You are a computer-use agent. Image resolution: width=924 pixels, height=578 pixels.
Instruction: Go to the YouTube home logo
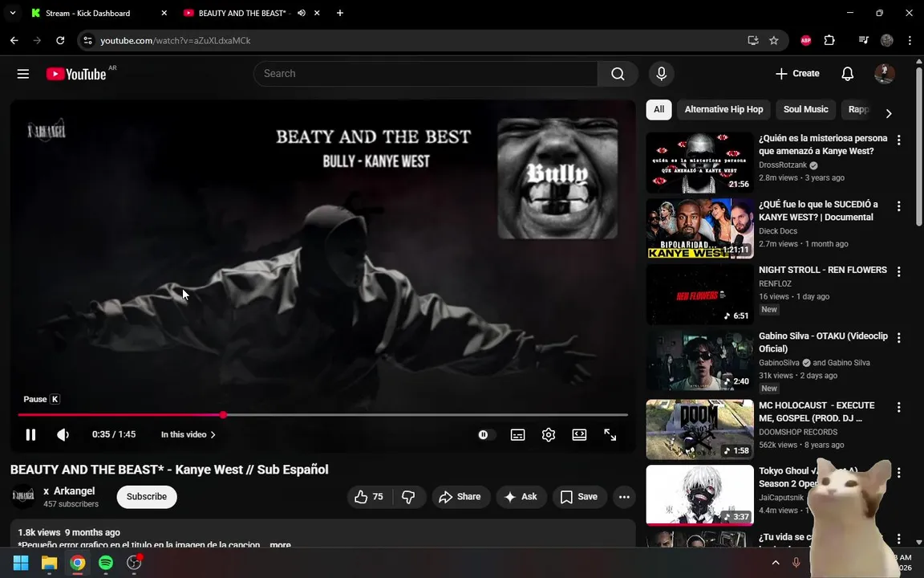[76, 74]
